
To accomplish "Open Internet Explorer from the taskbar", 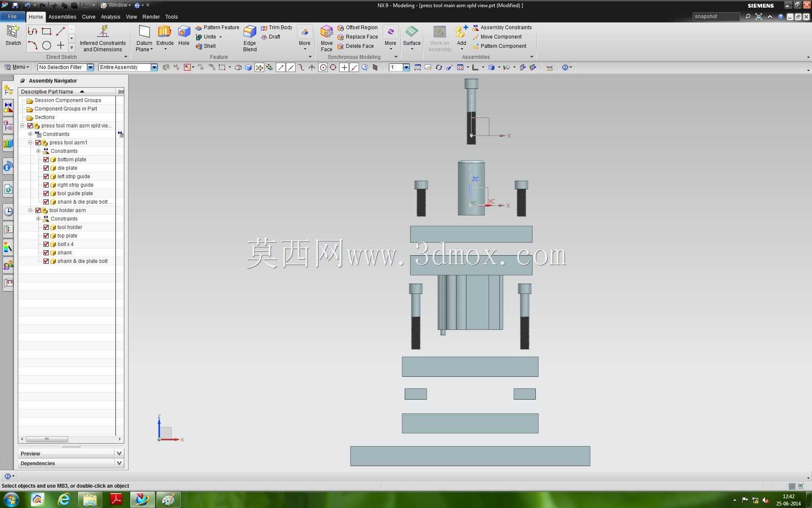I will click(x=64, y=500).
